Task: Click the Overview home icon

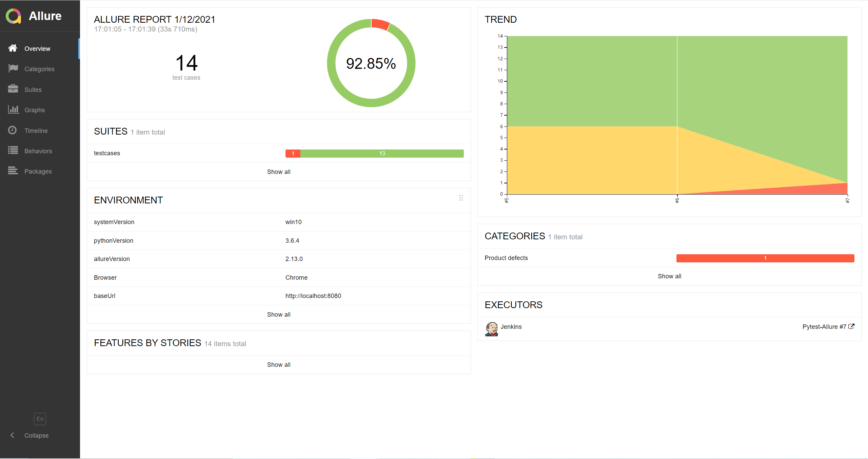Action: [13, 48]
